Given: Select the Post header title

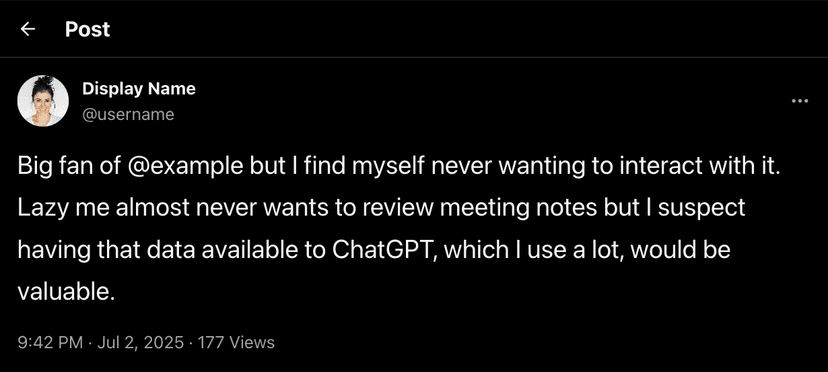Looking at the screenshot, I should (x=88, y=30).
